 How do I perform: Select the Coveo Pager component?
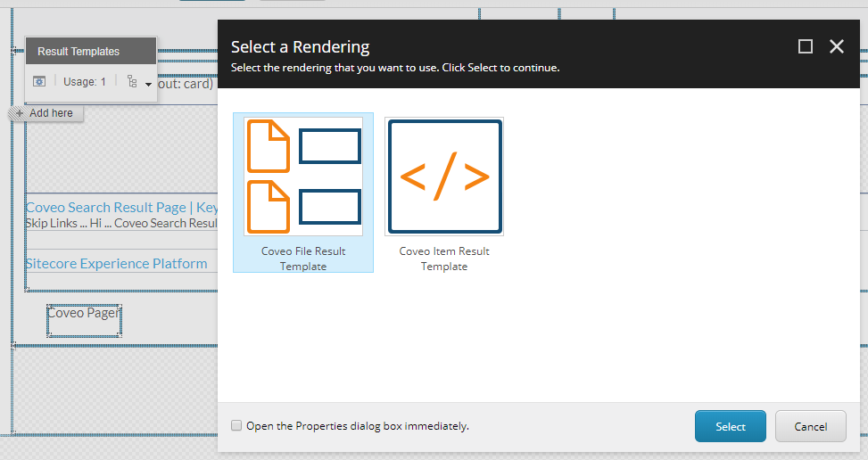tap(84, 320)
